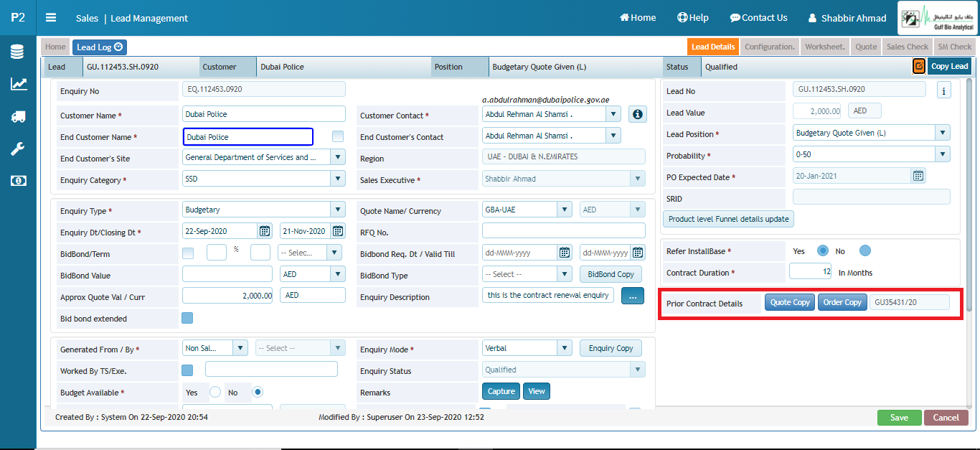The width and height of the screenshot is (980, 450).
Task: Open the Enquiry Mode dropdown
Action: pyautogui.click(x=565, y=348)
